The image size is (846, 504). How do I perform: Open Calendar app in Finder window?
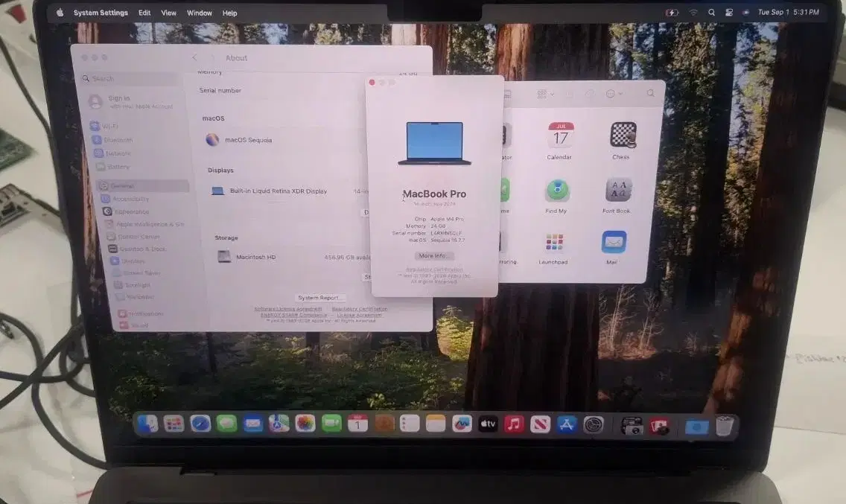click(x=560, y=141)
